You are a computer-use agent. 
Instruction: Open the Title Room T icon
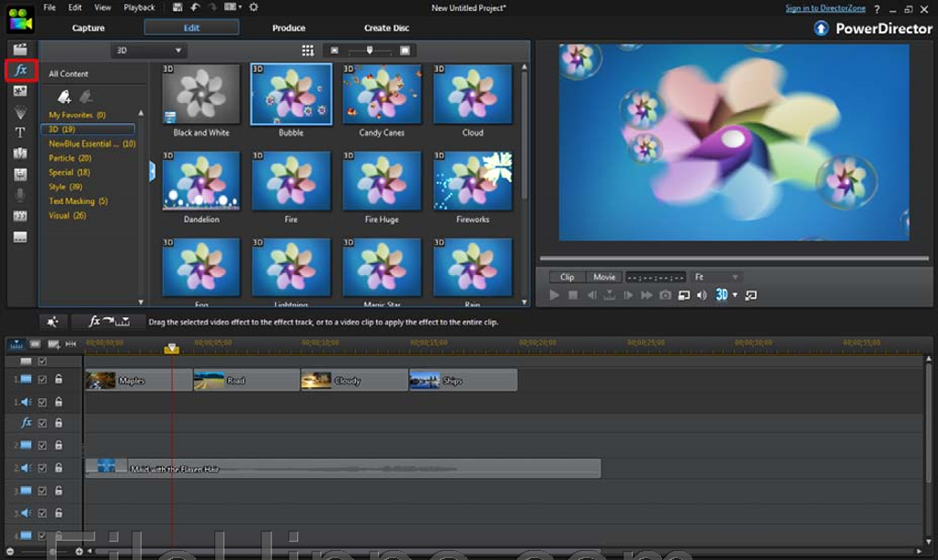point(20,132)
